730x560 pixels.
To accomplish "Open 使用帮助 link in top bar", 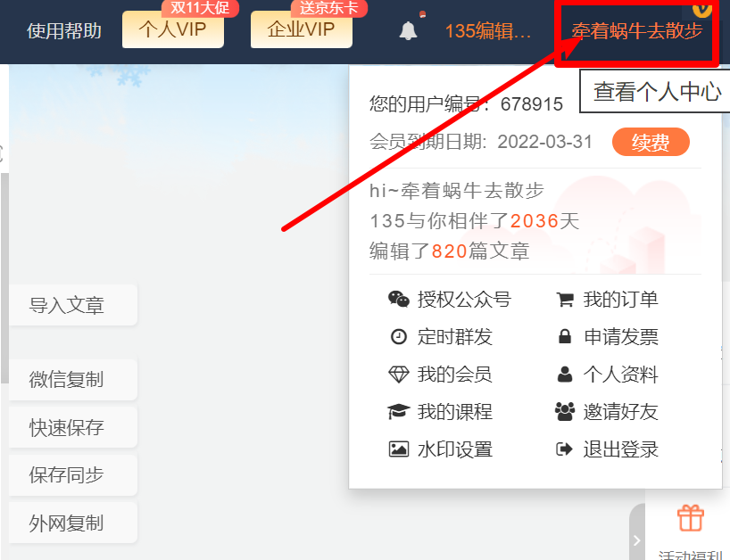I will pyautogui.click(x=64, y=31).
